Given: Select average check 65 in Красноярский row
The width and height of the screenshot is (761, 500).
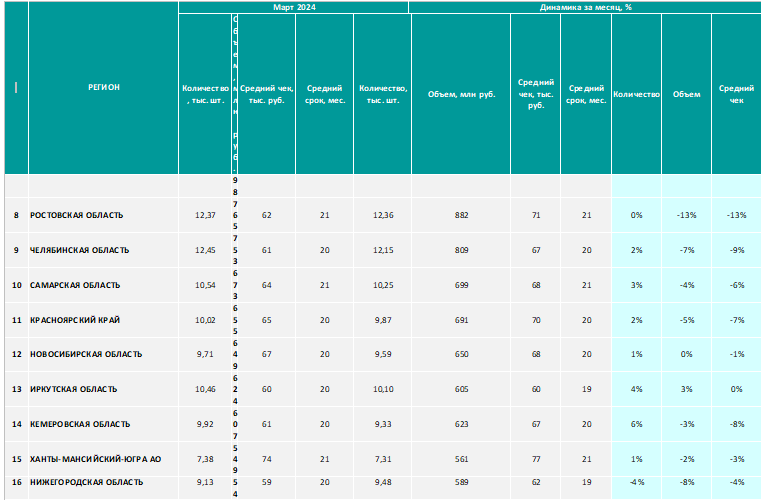Looking at the screenshot, I should click(x=266, y=320).
